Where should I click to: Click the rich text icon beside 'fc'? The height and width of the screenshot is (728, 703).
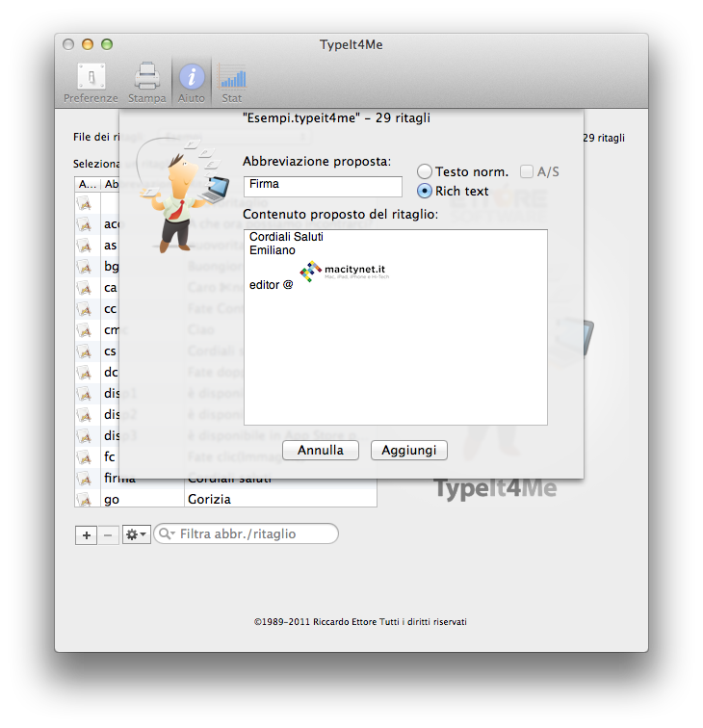(85, 457)
